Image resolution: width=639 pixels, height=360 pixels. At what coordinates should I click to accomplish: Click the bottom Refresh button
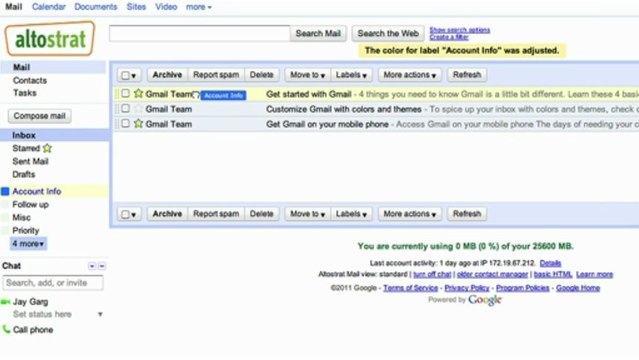click(467, 214)
